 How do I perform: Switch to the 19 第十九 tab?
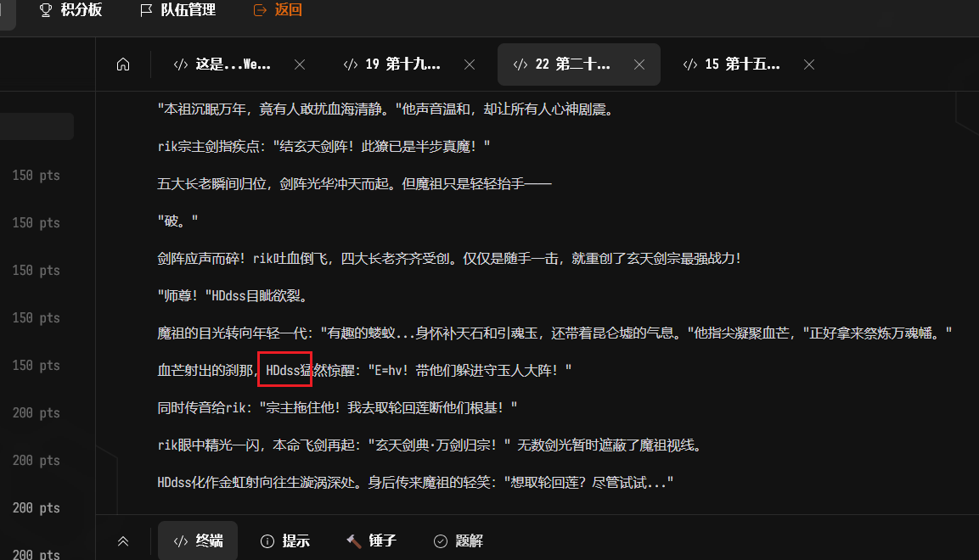coord(402,64)
